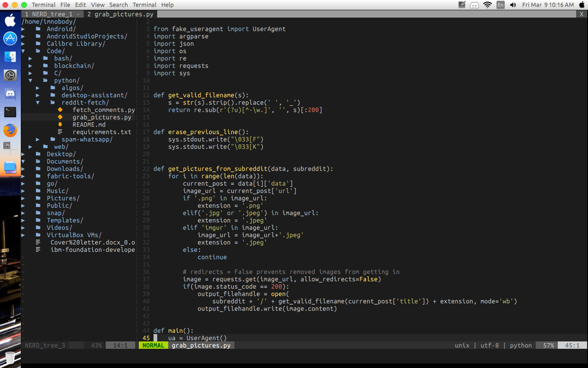This screenshot has height=368, width=588.
Task: Open the Trash in the dock
Action: [10, 357]
